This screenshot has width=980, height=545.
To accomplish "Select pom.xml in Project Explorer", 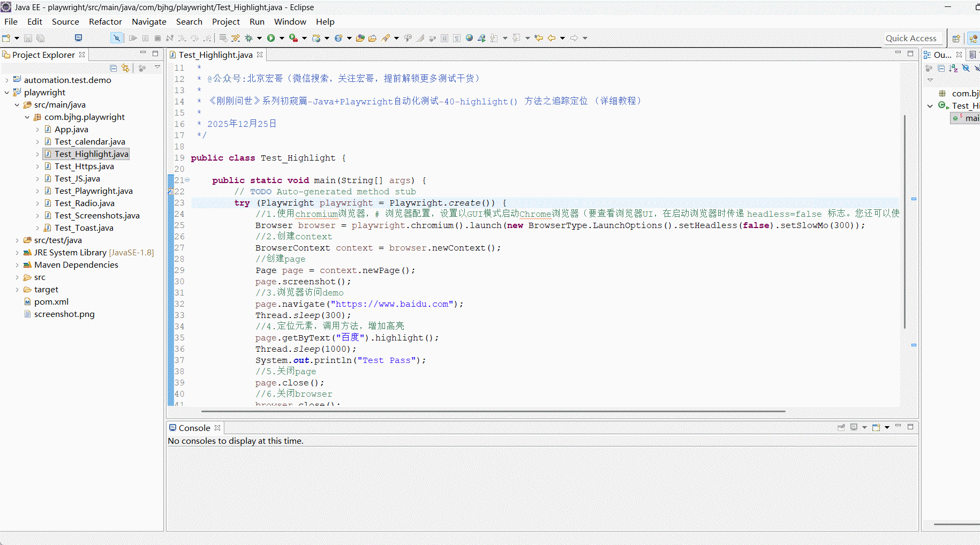I will [x=51, y=302].
